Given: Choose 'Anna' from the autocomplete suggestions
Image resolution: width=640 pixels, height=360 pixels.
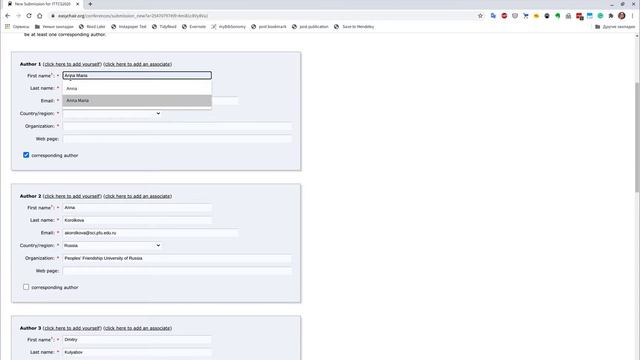Looking at the screenshot, I should coord(137,89).
